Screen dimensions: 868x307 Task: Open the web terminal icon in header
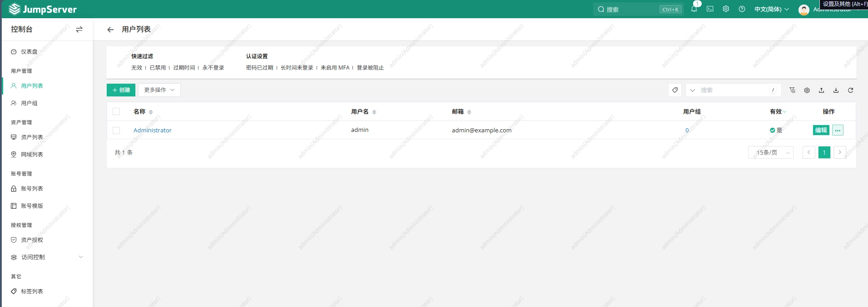[710, 9]
